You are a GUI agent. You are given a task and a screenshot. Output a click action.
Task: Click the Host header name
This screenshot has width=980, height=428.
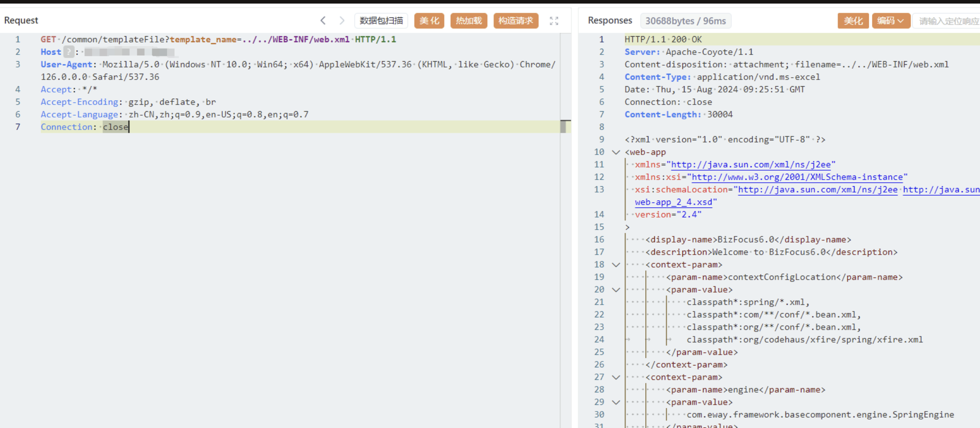[x=51, y=52]
